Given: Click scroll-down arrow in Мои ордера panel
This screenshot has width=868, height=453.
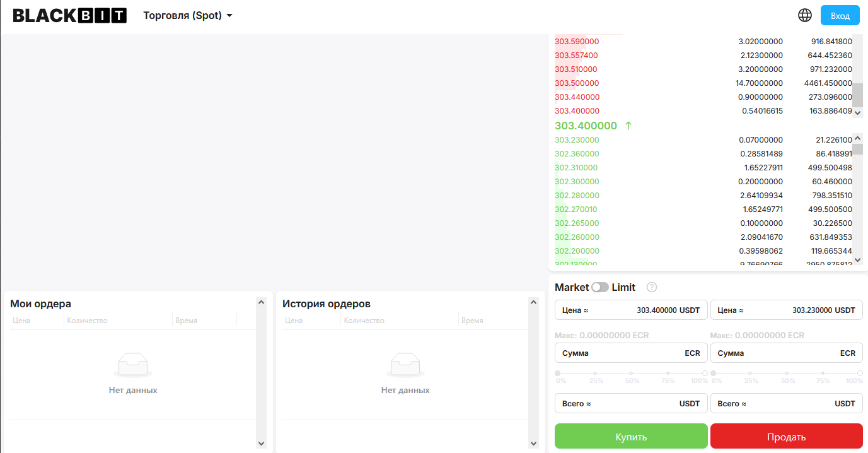Looking at the screenshot, I should click(x=262, y=444).
